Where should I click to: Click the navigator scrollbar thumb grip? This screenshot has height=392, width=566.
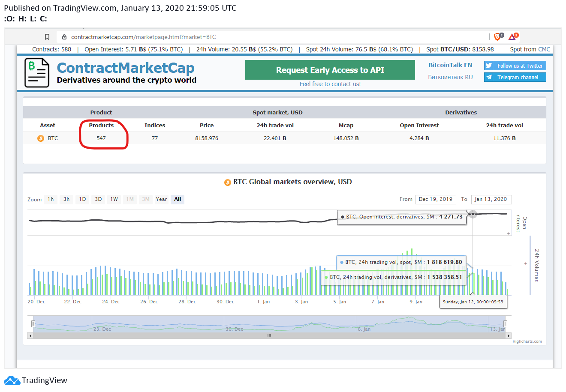[269, 335]
